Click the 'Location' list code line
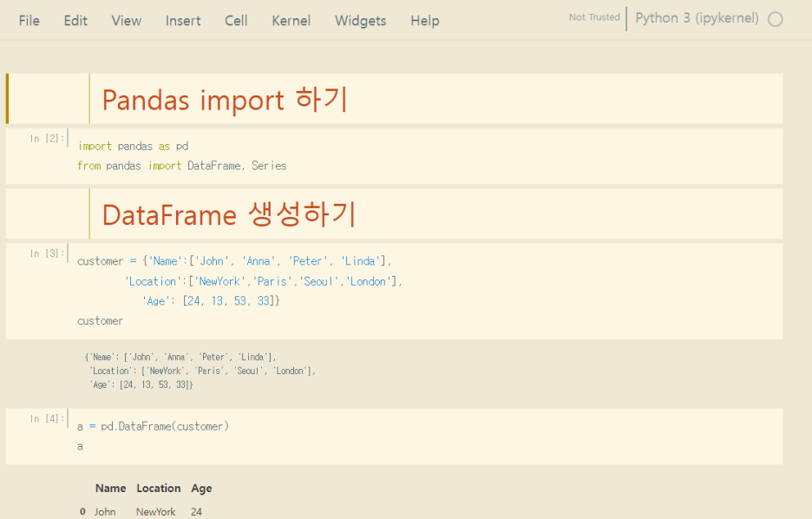This screenshot has height=519, width=812. pos(263,281)
